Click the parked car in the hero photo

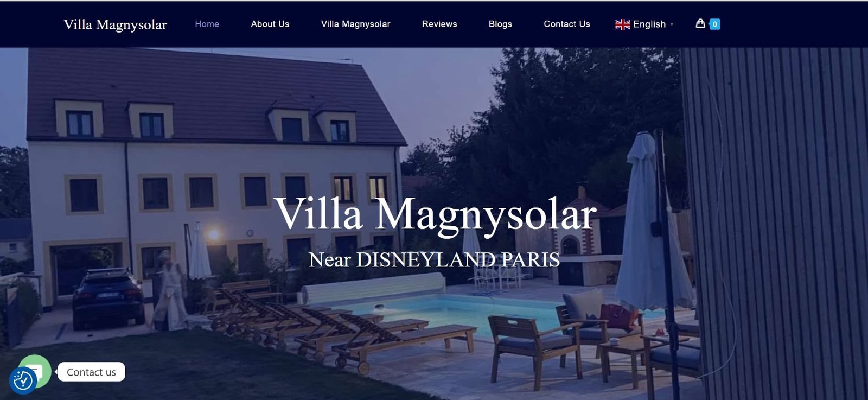(x=107, y=297)
